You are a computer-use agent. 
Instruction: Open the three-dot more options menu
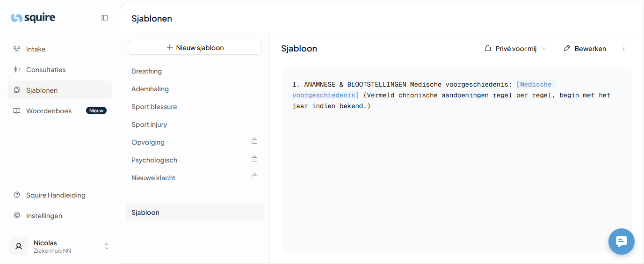click(624, 49)
